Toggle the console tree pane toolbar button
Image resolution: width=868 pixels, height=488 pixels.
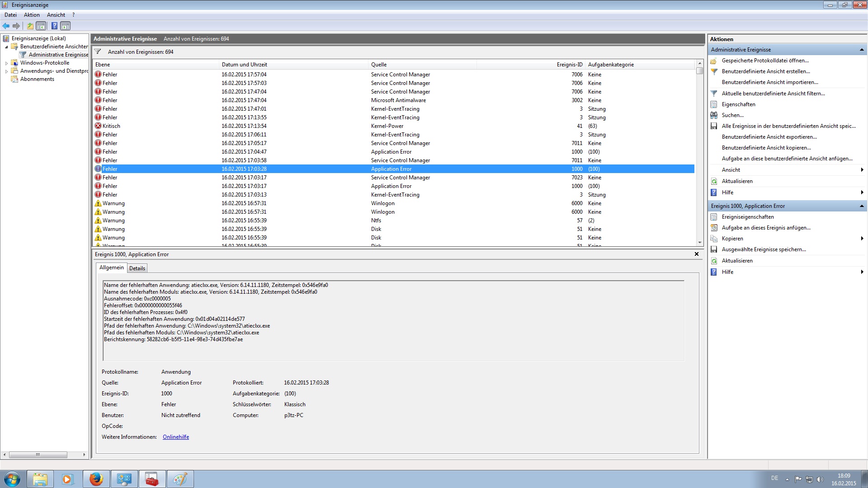click(x=41, y=26)
